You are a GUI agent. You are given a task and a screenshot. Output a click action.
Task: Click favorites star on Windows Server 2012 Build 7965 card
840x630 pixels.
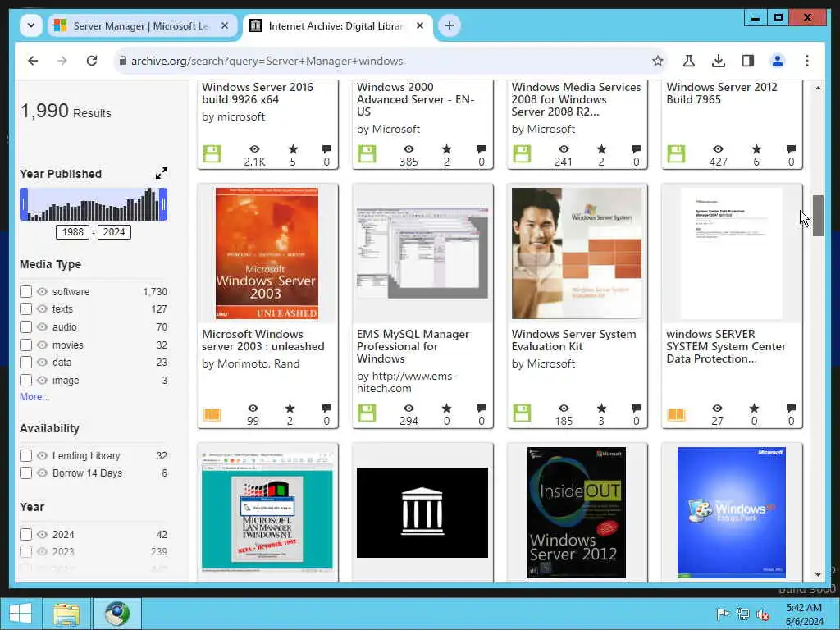(x=756, y=149)
